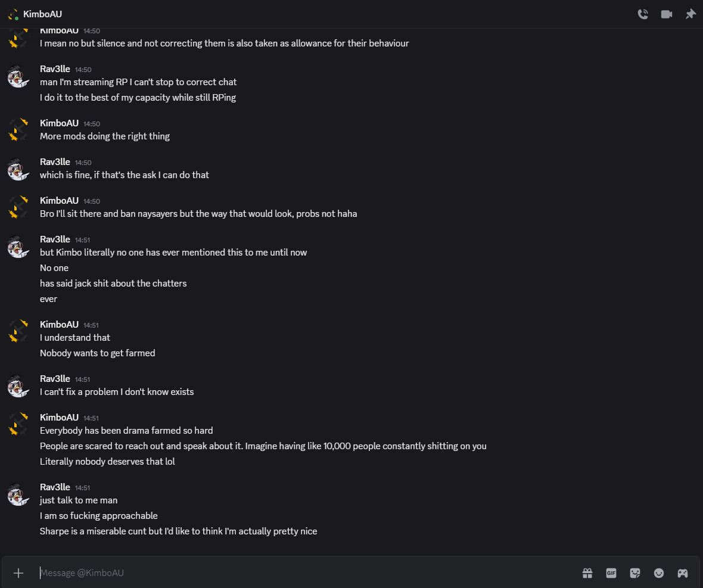
Task: Start a video call
Action: tap(667, 14)
